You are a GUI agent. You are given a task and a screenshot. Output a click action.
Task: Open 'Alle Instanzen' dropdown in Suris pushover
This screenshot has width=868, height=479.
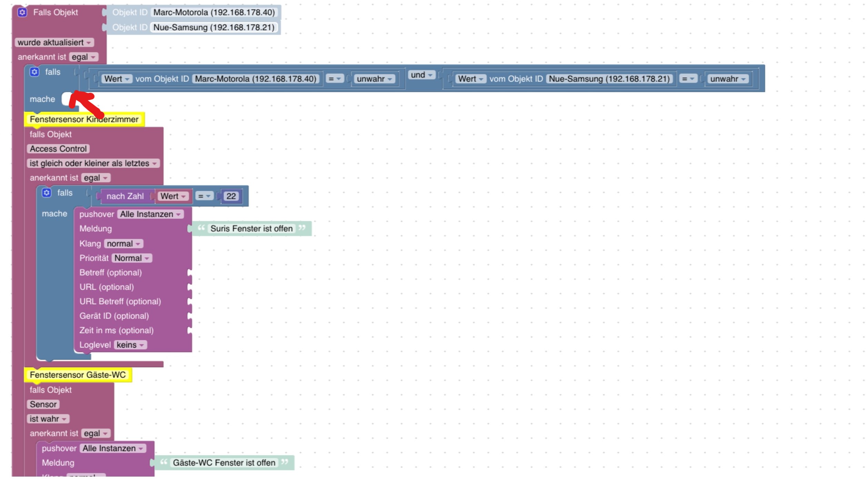tap(150, 214)
